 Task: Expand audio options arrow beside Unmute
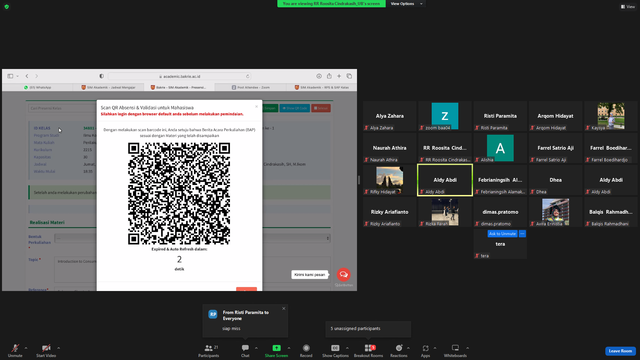pyautogui.click(x=26, y=348)
